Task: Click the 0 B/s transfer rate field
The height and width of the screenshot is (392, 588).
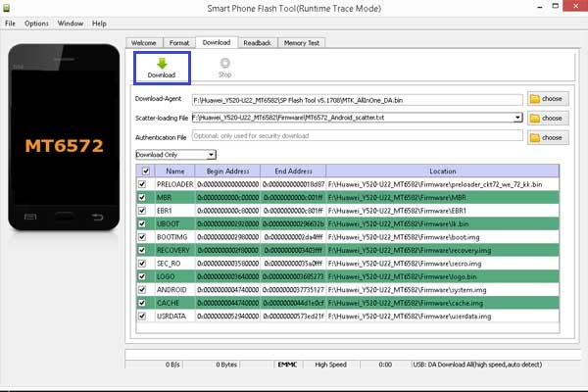Action: coord(155,365)
